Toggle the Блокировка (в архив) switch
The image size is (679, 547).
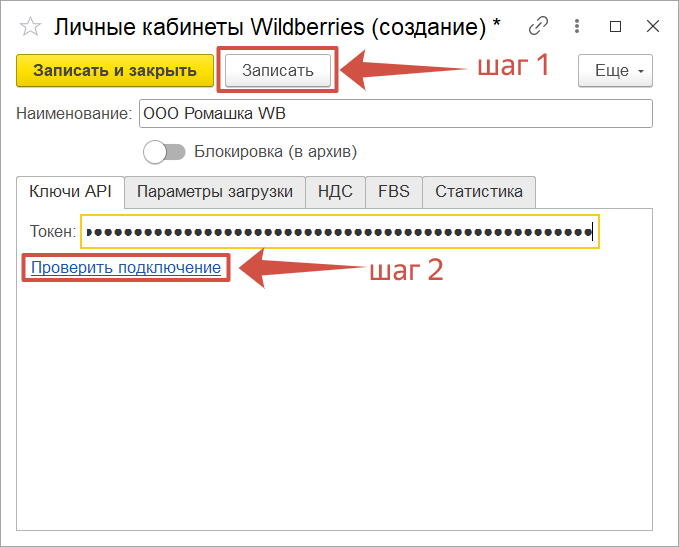pos(165,152)
